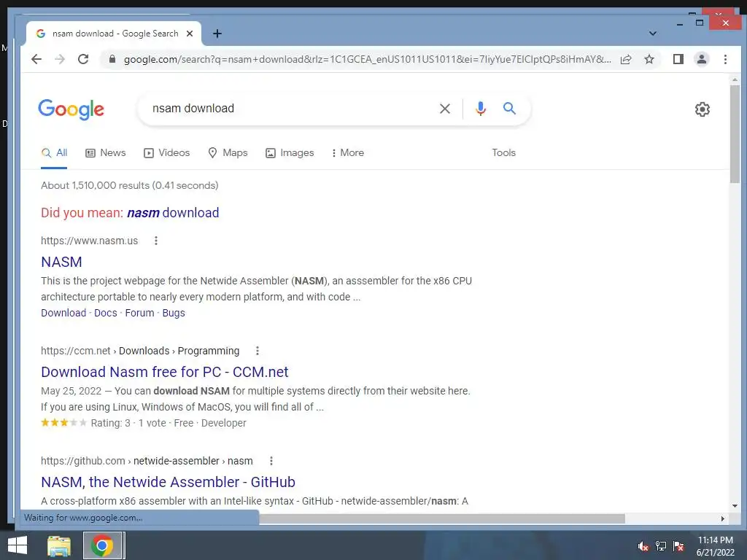Screen dimensions: 747x560
Task: Open options for nasm.us result
Action: 156,241
